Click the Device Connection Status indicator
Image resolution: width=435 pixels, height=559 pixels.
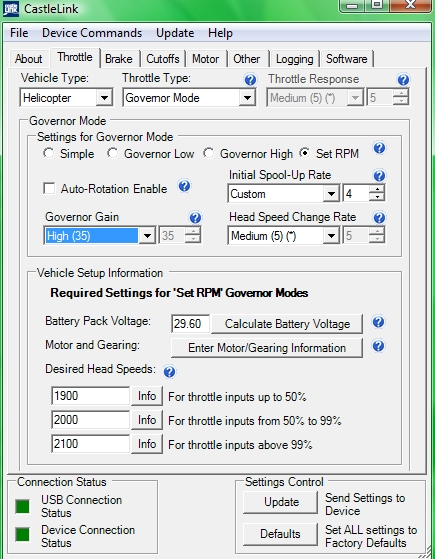(x=22, y=534)
